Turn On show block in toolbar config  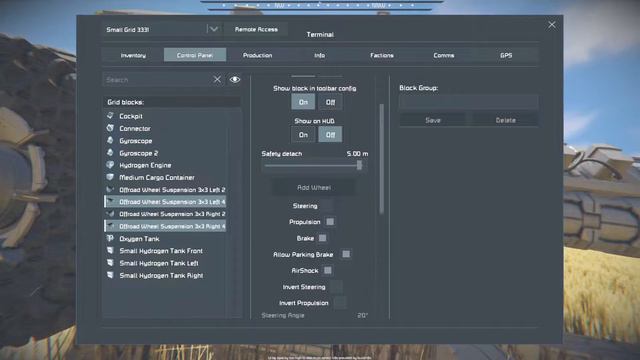tap(303, 102)
